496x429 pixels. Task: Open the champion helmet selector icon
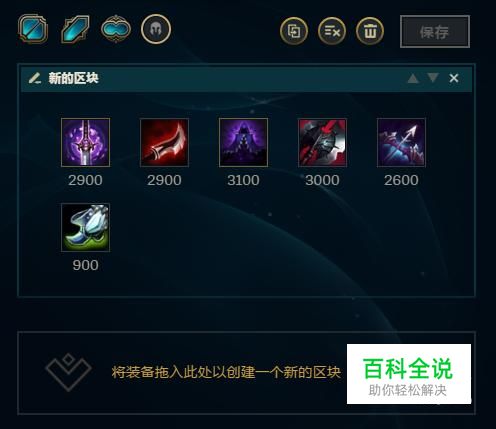156,29
